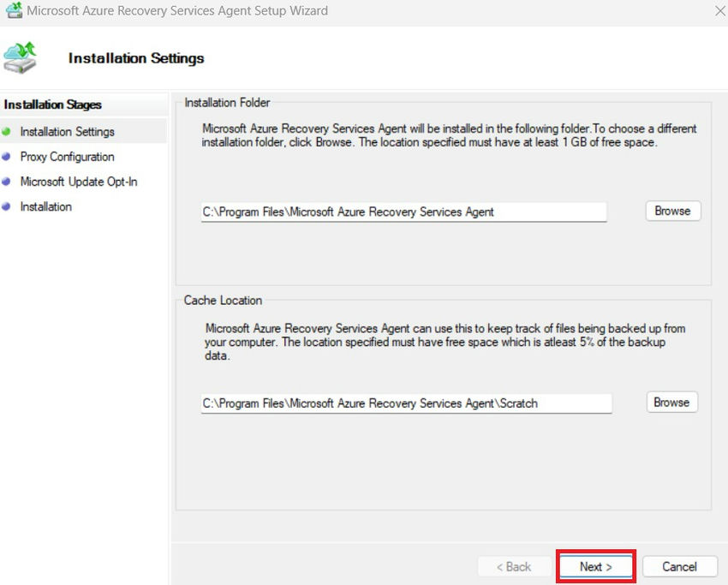Screen dimensions: 728x585
Task: Click the setup wizard icon in title bar
Action: 13,11
